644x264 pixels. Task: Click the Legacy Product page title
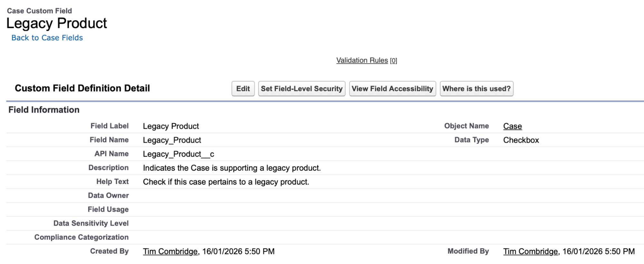(57, 23)
